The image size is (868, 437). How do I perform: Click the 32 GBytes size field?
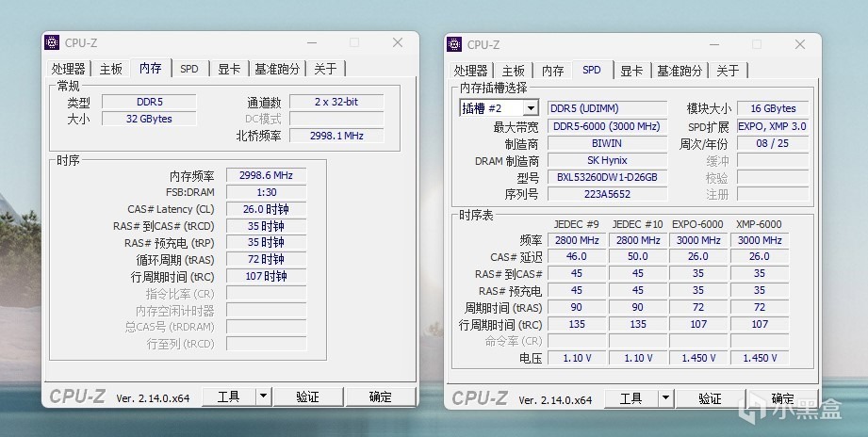point(150,119)
